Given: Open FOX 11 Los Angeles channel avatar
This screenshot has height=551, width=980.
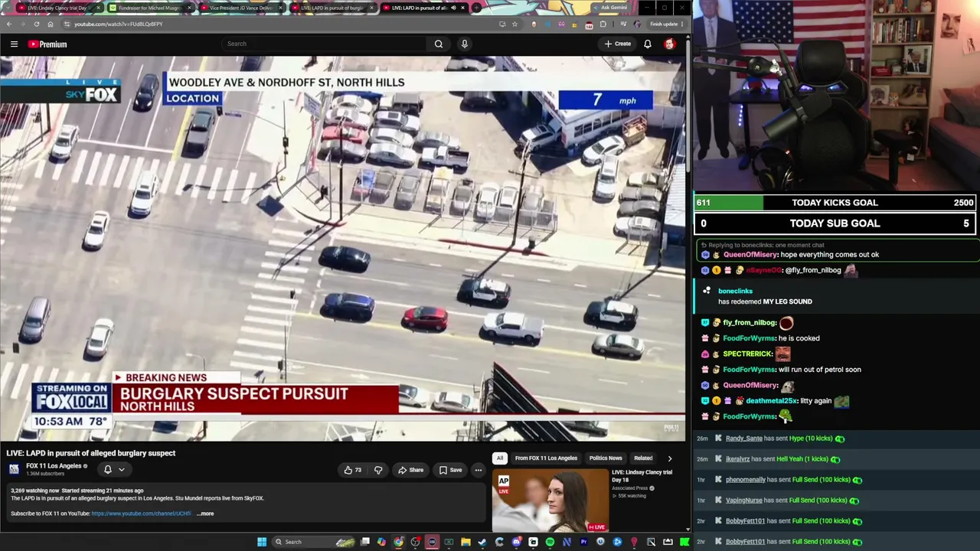Looking at the screenshot, I should tap(14, 469).
